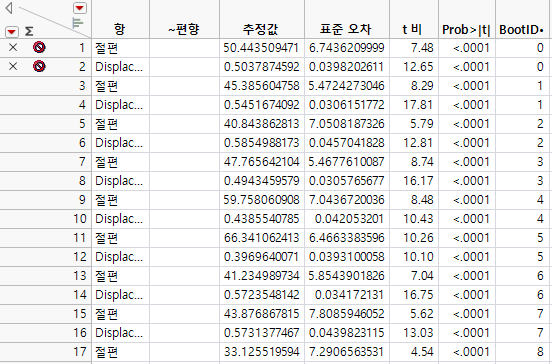Select row number 10
The width and height of the screenshot is (552, 364).
80,219
